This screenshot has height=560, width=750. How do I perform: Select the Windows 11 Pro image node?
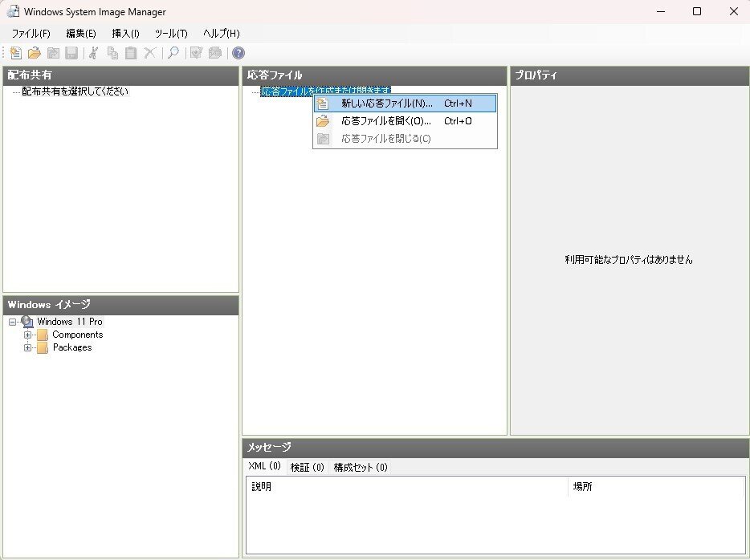pyautogui.click(x=68, y=322)
